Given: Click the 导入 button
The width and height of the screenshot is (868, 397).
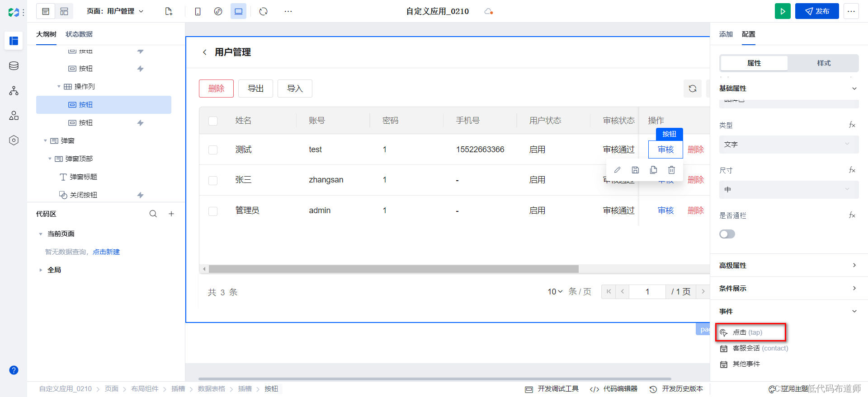Looking at the screenshot, I should [295, 89].
